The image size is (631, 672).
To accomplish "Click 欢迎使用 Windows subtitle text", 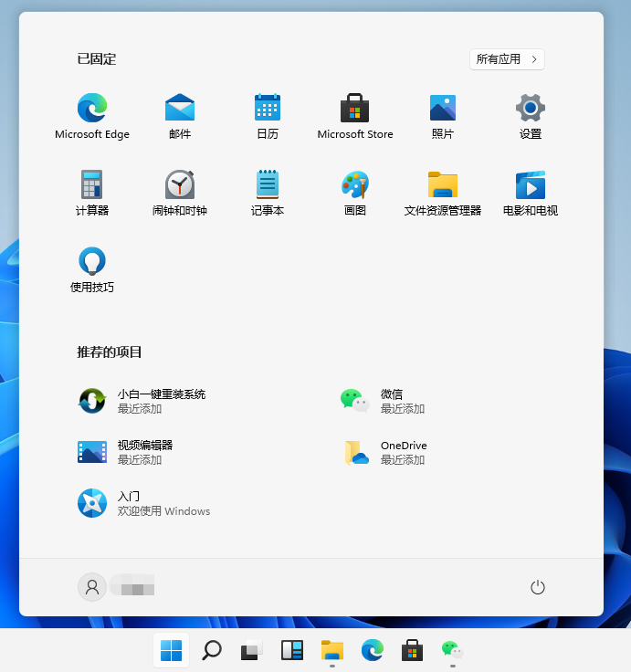I will 163,511.
